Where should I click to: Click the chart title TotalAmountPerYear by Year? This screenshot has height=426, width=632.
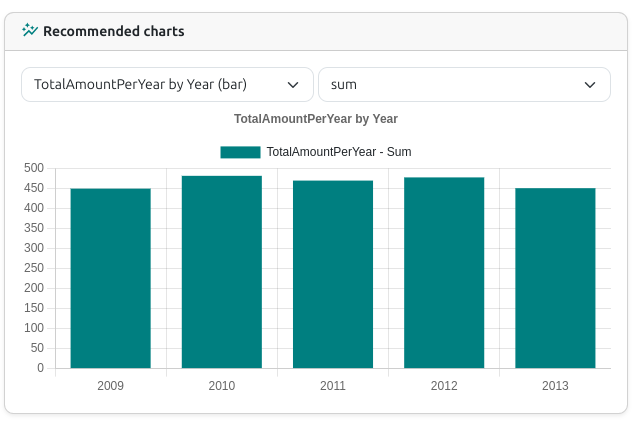tap(316, 119)
